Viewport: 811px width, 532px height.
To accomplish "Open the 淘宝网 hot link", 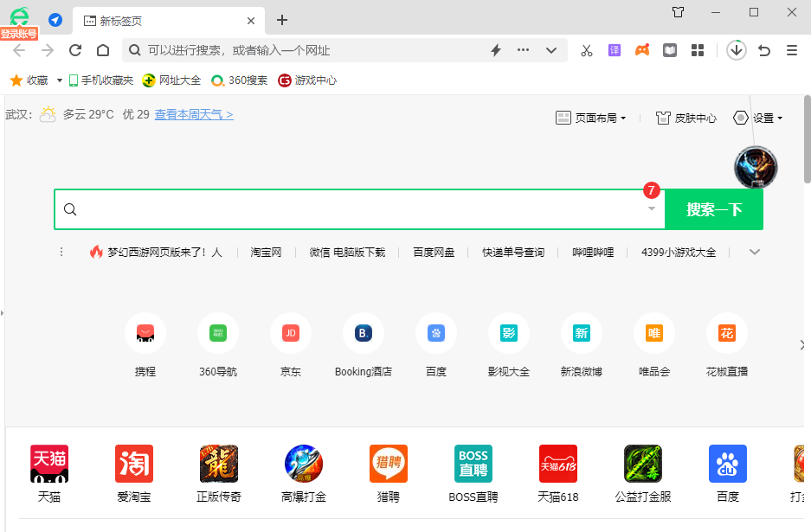I will pos(267,252).
